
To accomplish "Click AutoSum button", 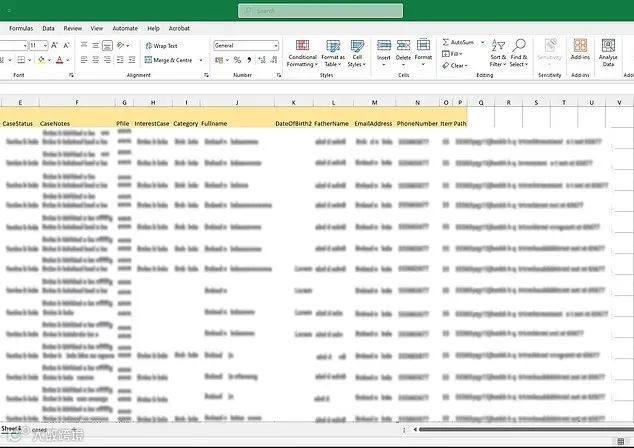I will point(458,42).
